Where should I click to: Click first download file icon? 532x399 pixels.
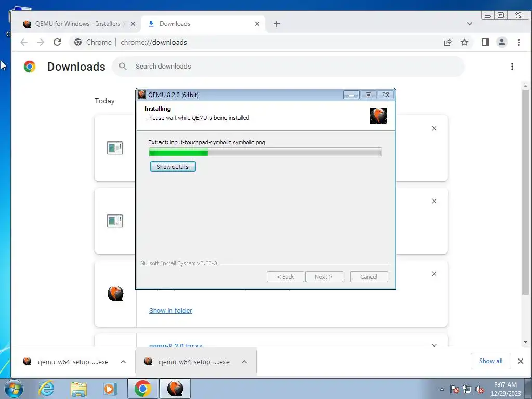tap(115, 148)
